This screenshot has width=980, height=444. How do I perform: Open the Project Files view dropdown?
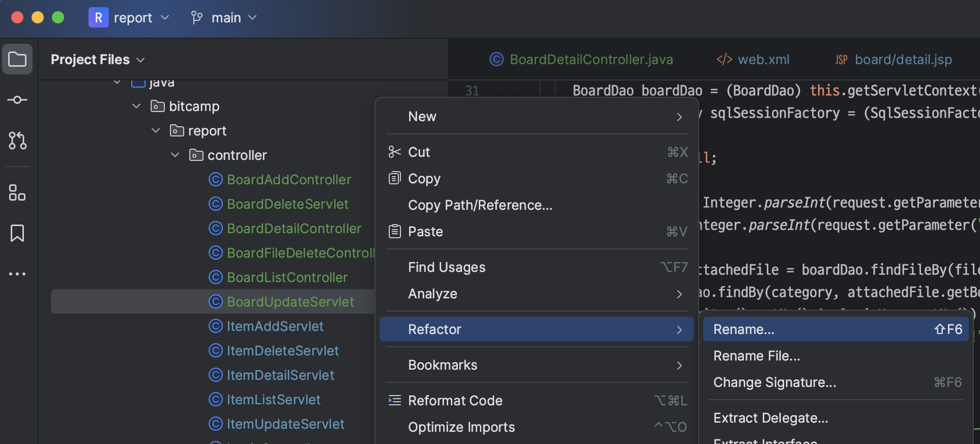(x=98, y=60)
